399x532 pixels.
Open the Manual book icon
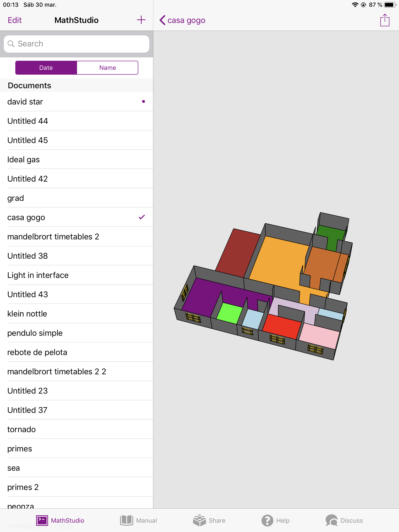coord(127,520)
